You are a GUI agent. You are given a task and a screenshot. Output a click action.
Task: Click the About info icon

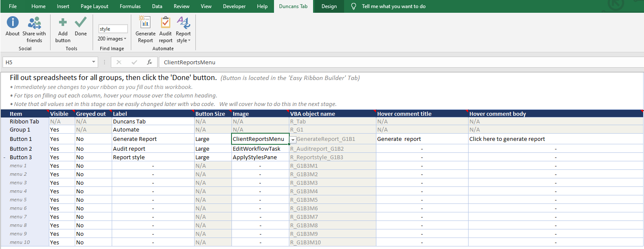pyautogui.click(x=12, y=23)
